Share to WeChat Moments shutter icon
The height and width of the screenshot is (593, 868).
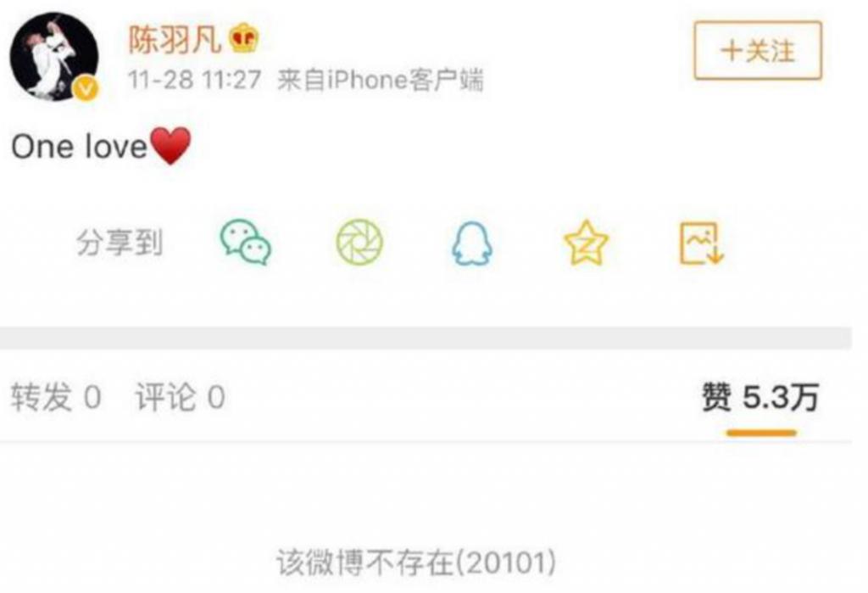click(359, 242)
